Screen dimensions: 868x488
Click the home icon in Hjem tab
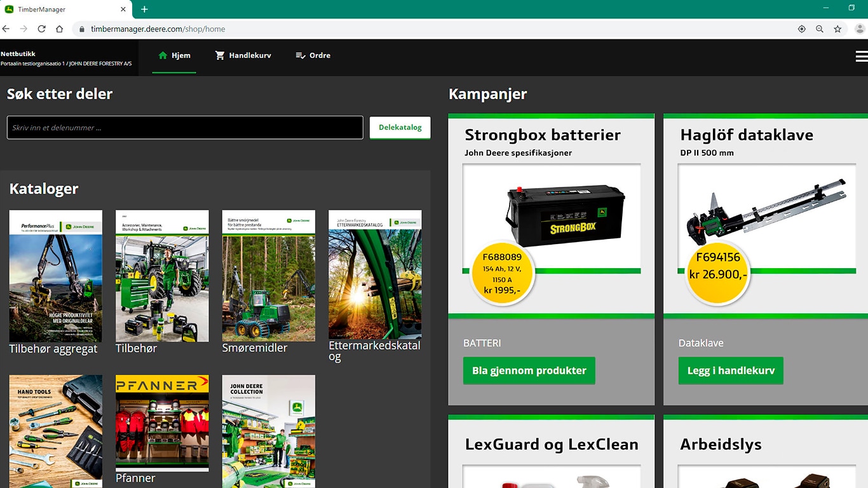point(163,55)
